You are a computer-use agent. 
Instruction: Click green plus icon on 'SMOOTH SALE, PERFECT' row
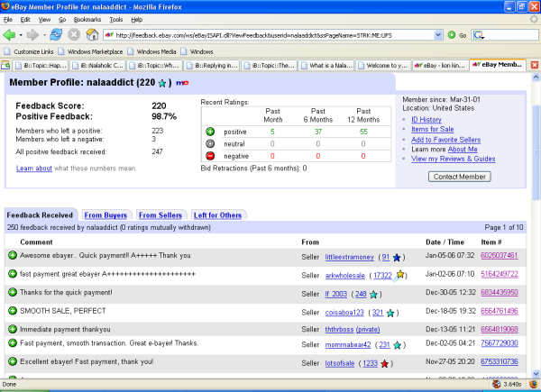[x=13, y=311]
